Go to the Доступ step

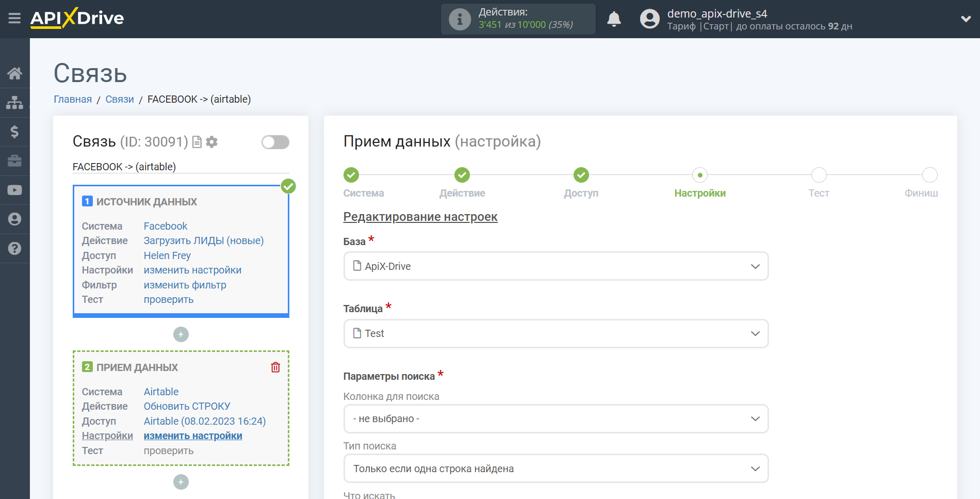[x=581, y=175]
